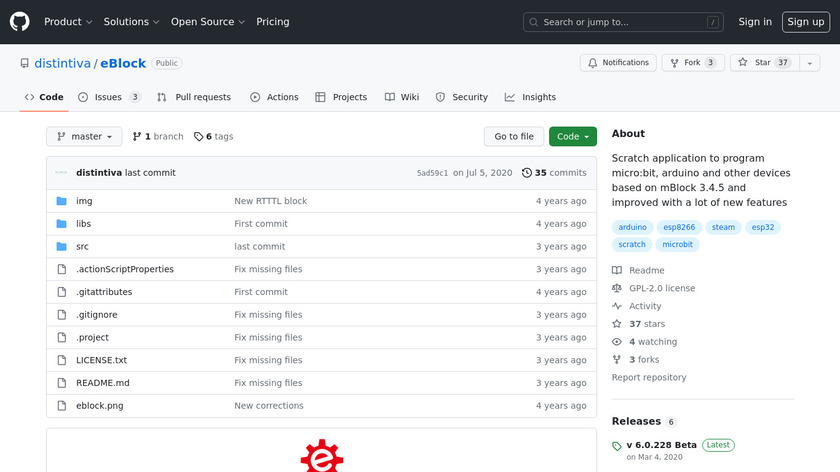Click the Activity pulse icon in About

point(617,306)
